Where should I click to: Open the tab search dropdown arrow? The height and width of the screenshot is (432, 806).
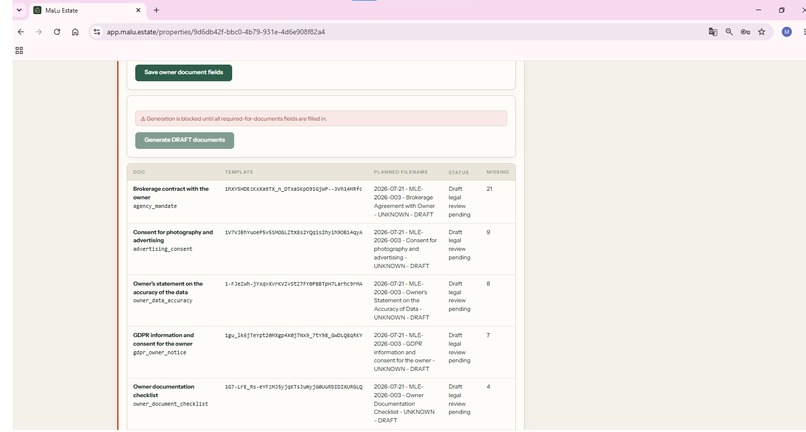coord(19,10)
